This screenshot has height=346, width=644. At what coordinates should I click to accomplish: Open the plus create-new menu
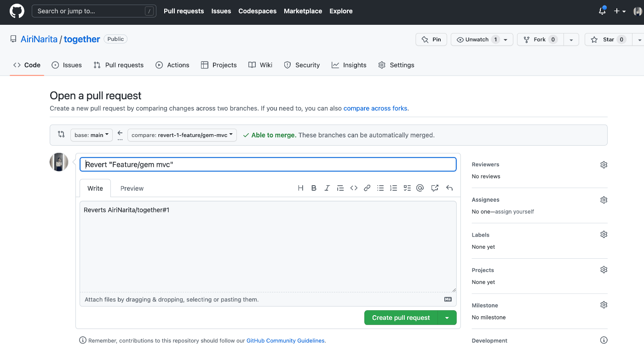(620, 11)
